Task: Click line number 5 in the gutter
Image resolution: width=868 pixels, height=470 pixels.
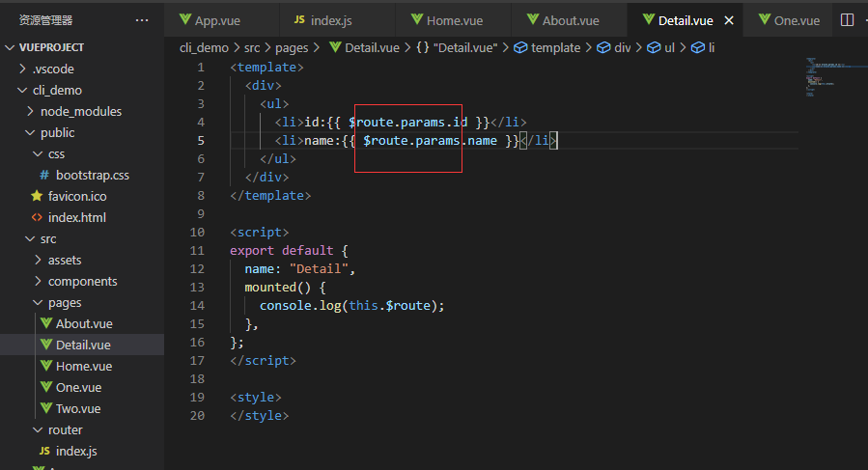Action: [201, 141]
